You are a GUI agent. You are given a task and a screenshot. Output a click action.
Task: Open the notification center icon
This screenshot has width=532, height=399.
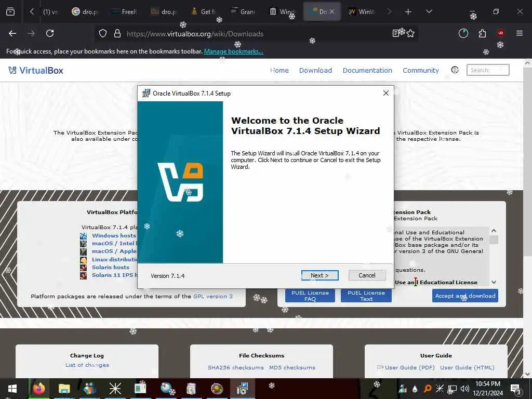(515, 389)
